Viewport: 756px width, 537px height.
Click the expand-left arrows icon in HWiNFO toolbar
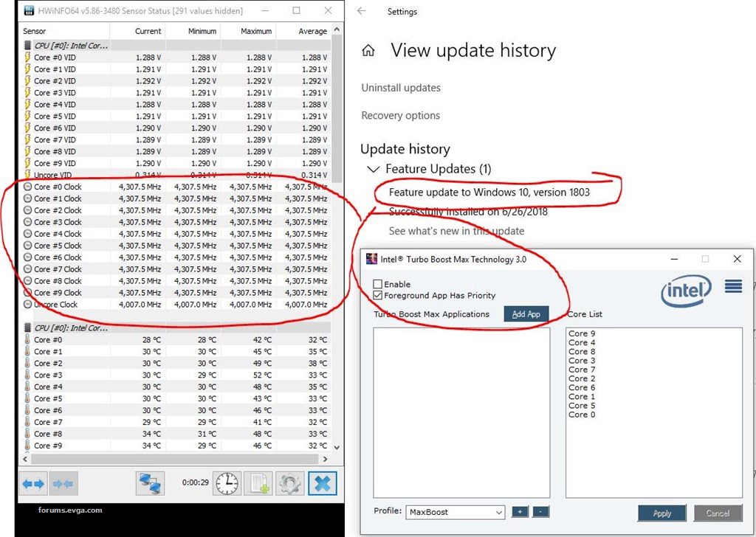coord(33,484)
